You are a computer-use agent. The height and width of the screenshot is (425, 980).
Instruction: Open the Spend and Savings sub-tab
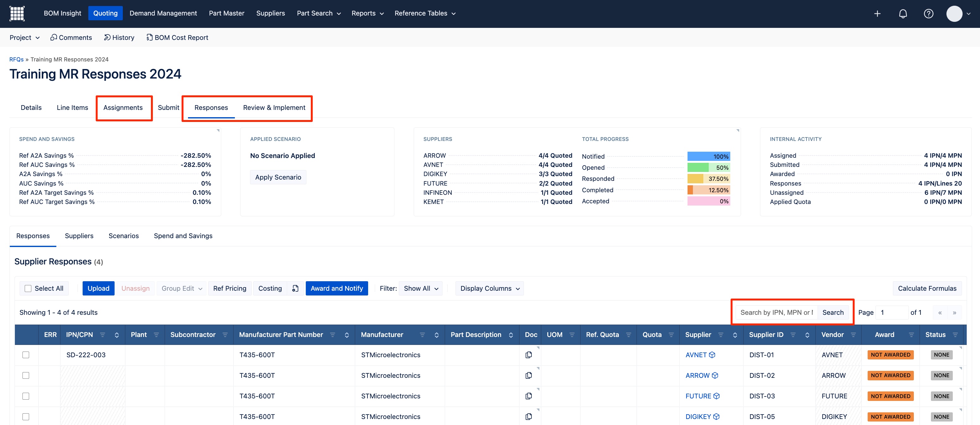[x=183, y=236]
